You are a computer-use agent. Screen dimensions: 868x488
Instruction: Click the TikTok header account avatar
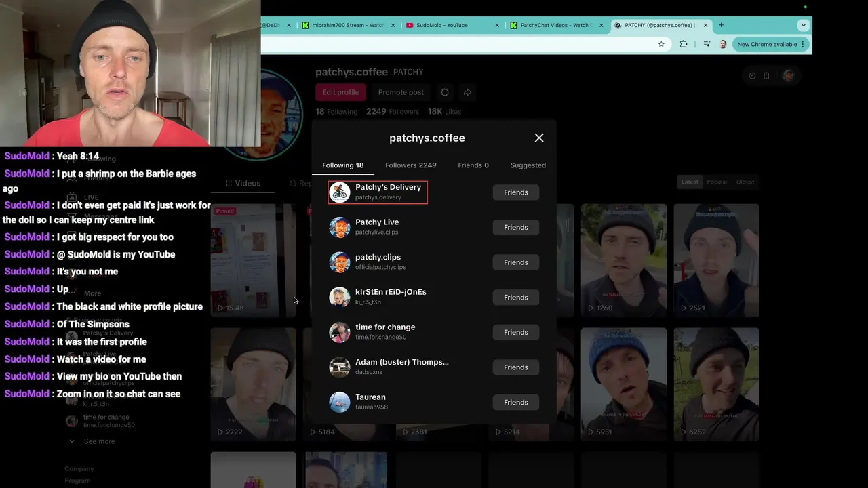[788, 76]
